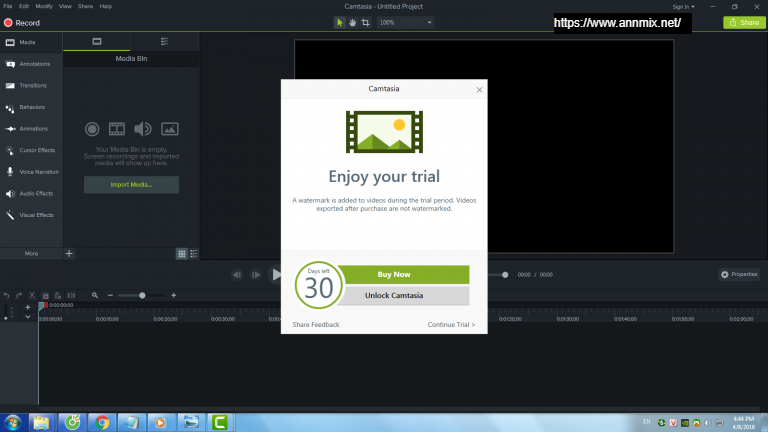This screenshot has width=768, height=432.
Task: Expand the track options chevron
Action: point(27,317)
